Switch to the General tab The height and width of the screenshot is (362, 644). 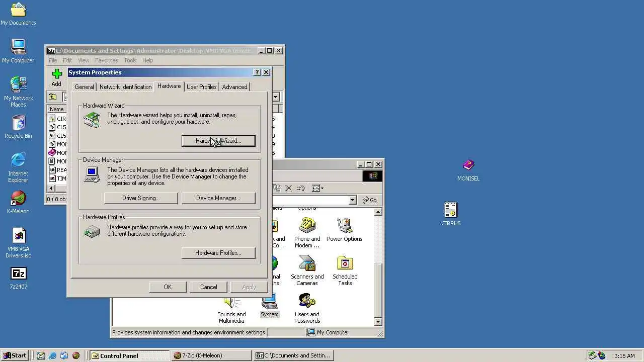pos(84,87)
